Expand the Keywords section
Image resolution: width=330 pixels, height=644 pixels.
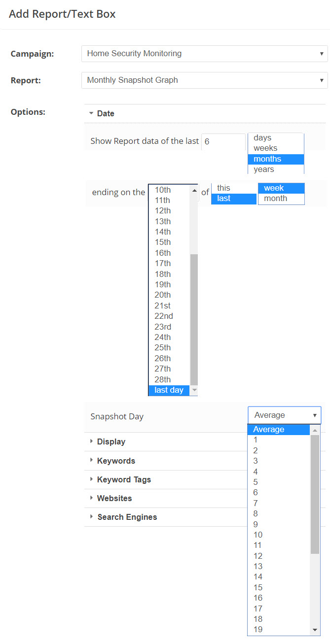coord(116,461)
